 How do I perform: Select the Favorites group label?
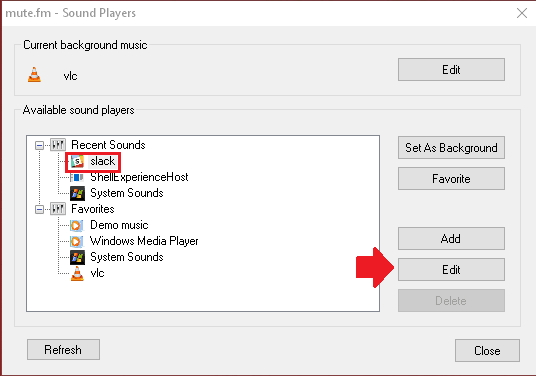[x=93, y=209]
